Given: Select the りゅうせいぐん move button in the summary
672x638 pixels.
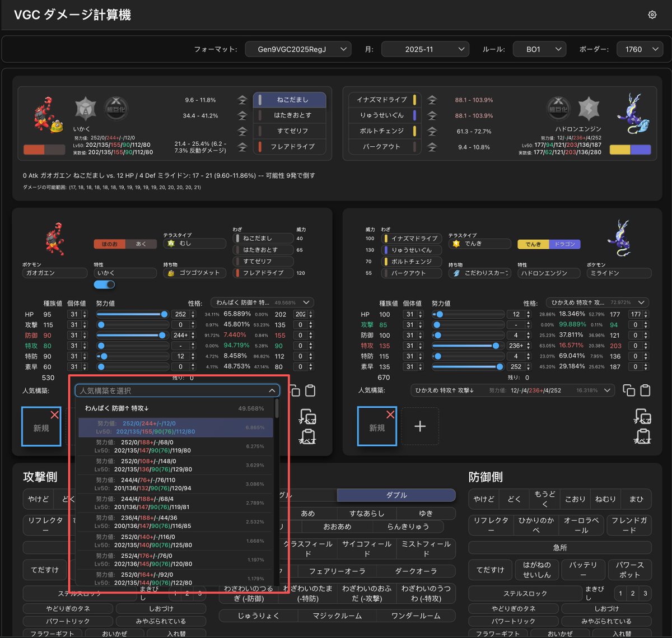Looking at the screenshot, I should (x=384, y=115).
